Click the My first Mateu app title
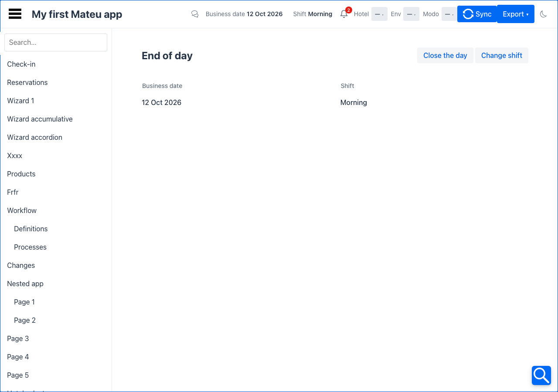 point(77,14)
